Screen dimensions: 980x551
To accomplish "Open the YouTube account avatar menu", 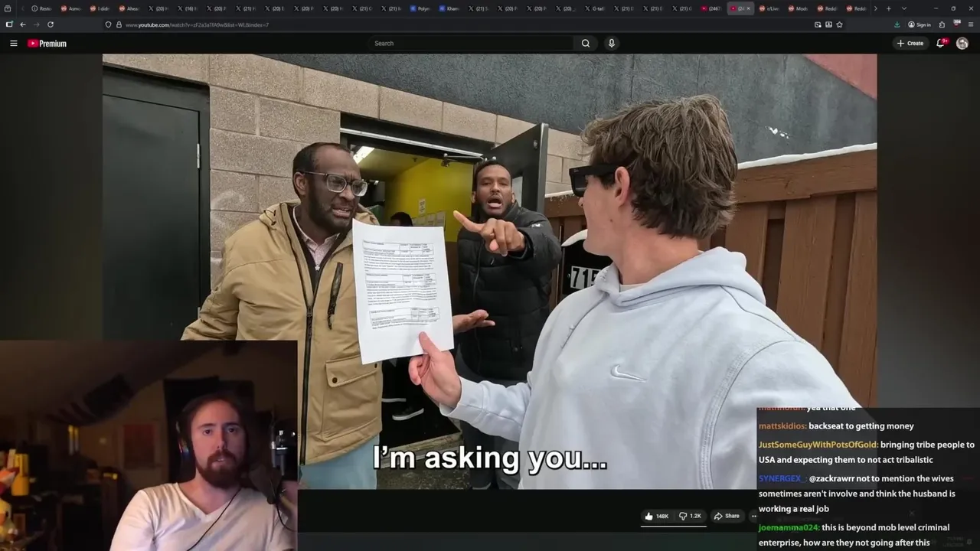I will tap(962, 44).
